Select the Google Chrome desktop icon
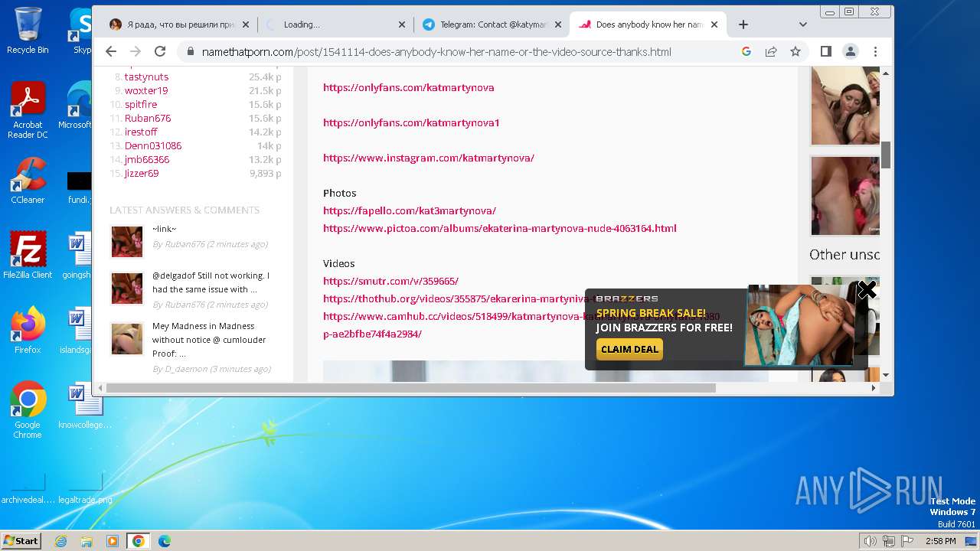The height and width of the screenshot is (551, 980). [x=28, y=410]
